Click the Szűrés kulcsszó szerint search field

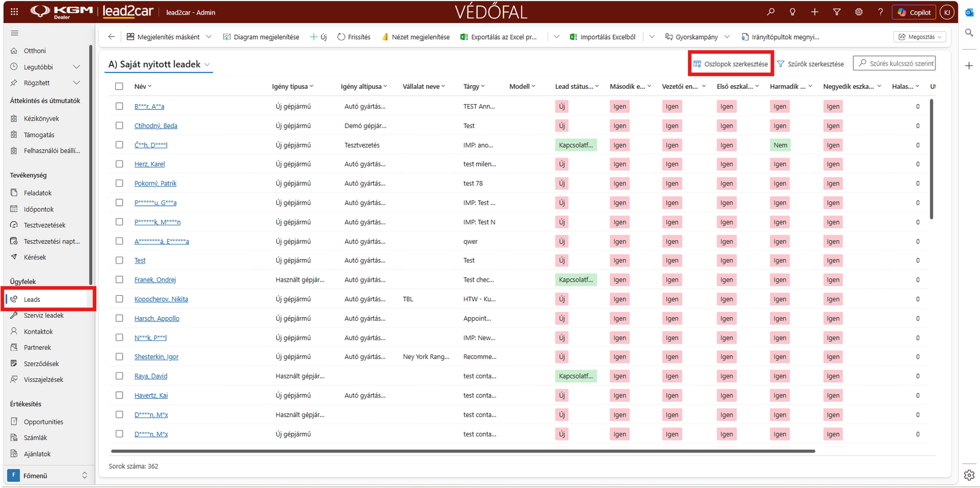point(894,63)
